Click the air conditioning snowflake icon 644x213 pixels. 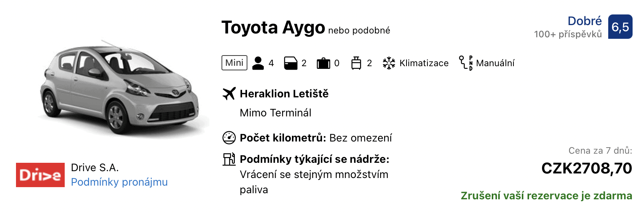[389, 63]
